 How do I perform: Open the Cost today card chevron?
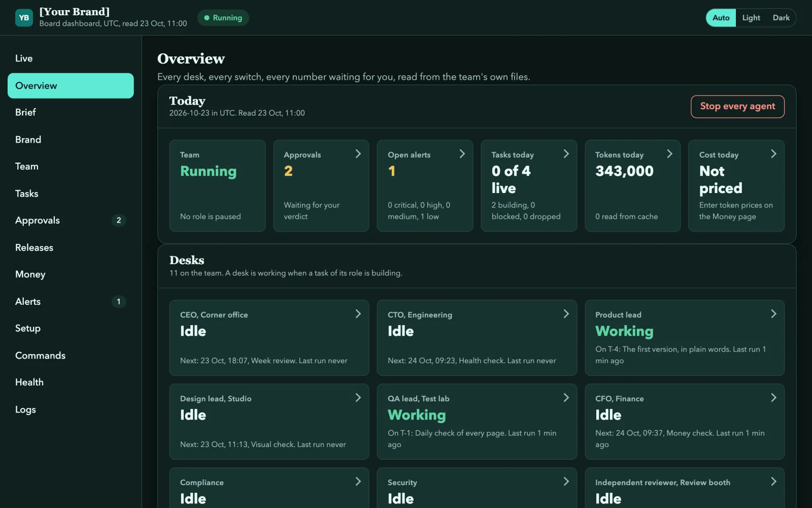(773, 154)
